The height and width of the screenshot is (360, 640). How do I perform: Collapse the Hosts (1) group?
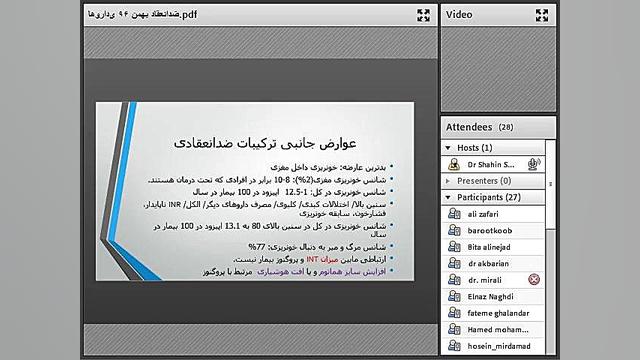pyautogui.click(x=448, y=148)
